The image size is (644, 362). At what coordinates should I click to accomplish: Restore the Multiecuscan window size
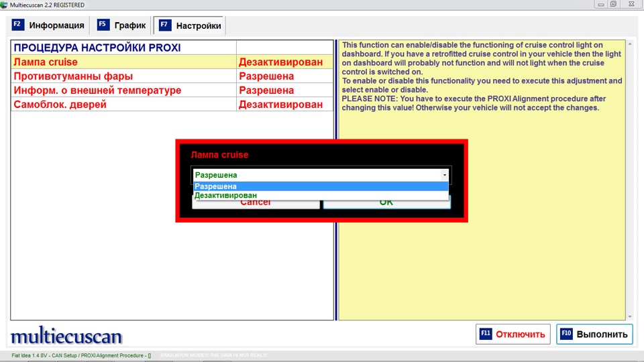(614, 5)
